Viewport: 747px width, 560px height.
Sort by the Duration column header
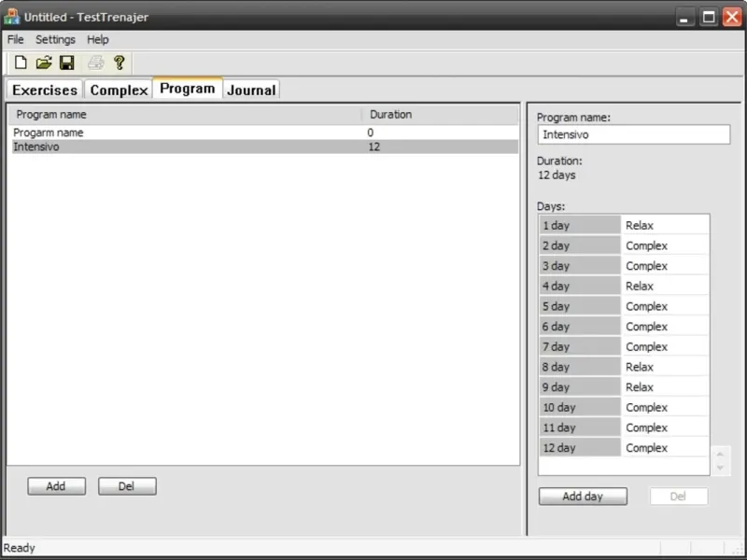pos(440,115)
